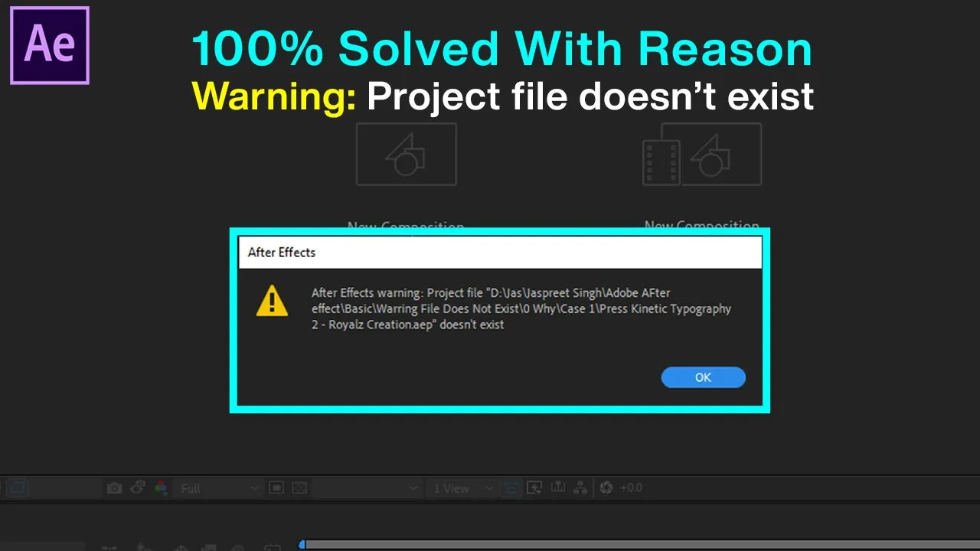Click the After Effects dialog title bar
The height and width of the screenshot is (551, 980).
[x=500, y=253]
